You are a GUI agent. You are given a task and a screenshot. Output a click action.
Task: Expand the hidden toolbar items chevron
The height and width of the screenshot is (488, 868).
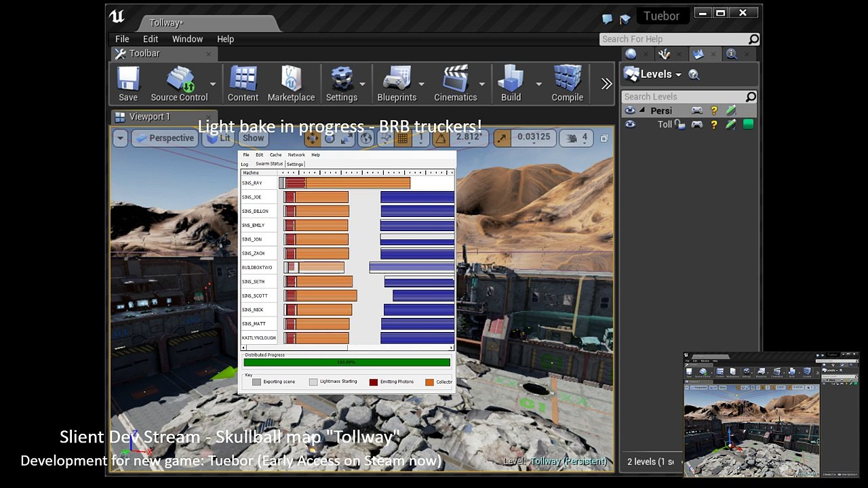click(606, 83)
